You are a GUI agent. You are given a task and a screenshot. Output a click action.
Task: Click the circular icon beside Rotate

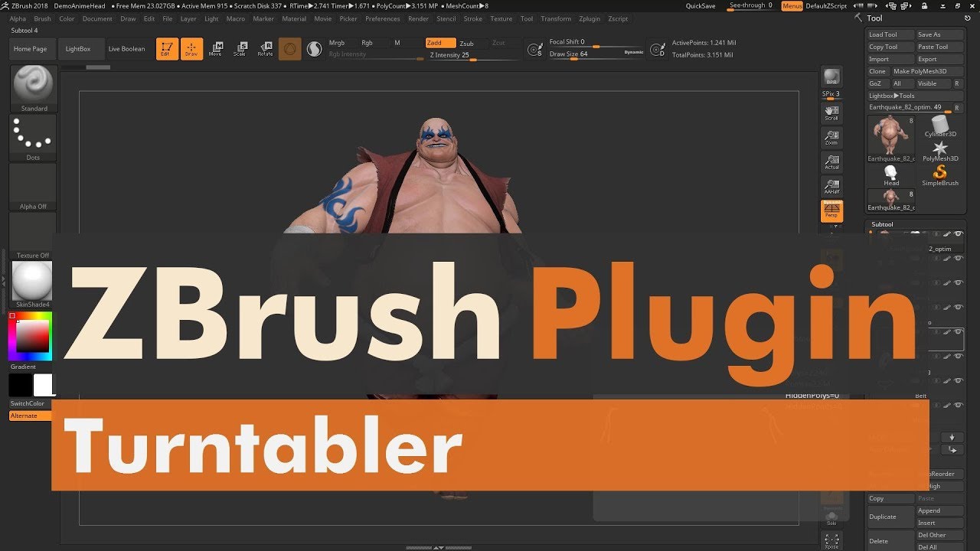click(289, 49)
